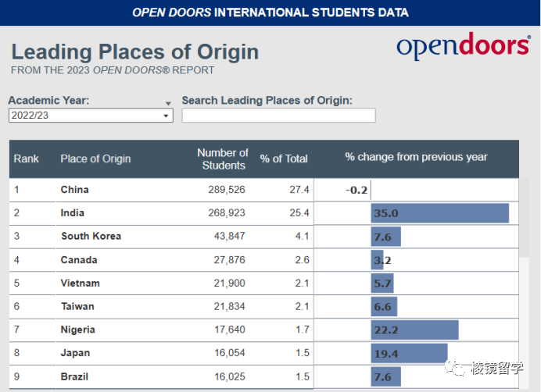Click the % of Total column header

click(284, 159)
